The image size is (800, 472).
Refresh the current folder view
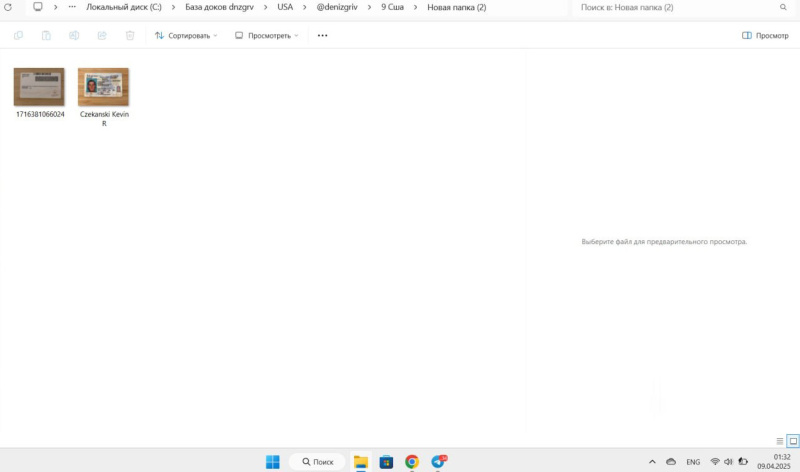point(8,7)
